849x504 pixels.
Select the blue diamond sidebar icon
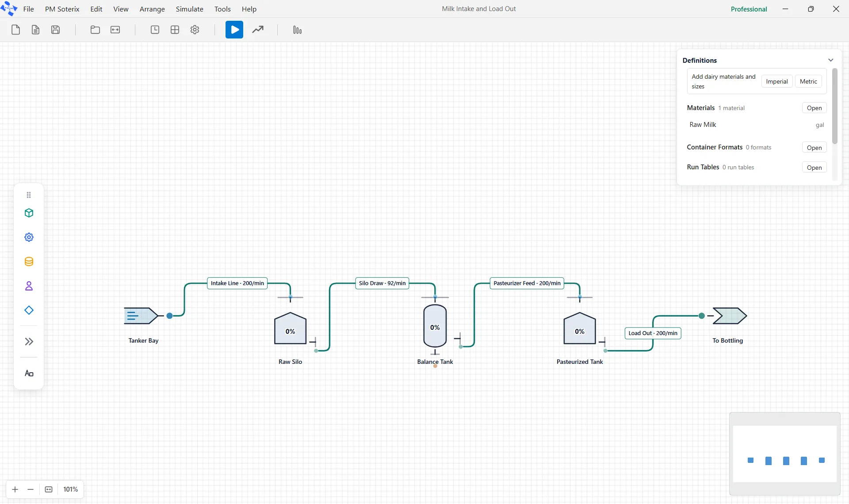point(29,310)
